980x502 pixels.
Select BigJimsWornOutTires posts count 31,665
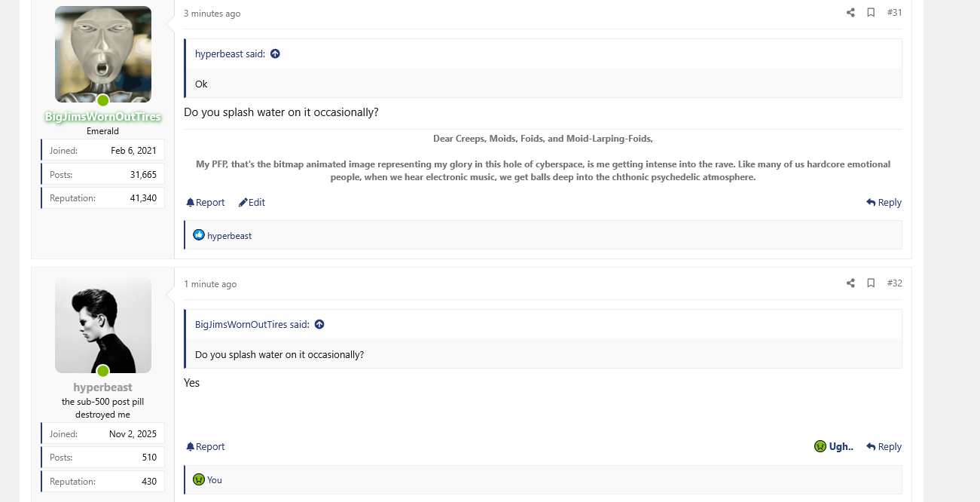point(143,175)
